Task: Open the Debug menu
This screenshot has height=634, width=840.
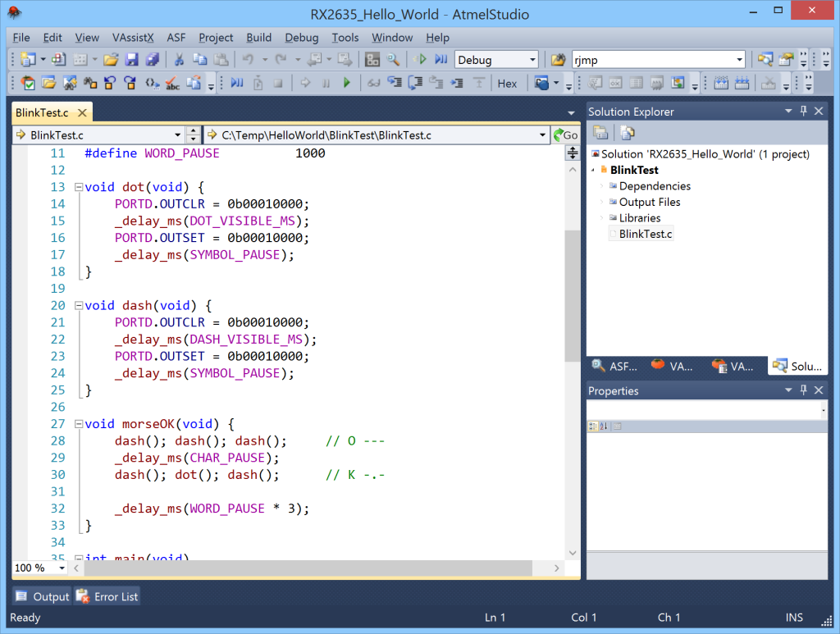Action: pyautogui.click(x=302, y=38)
